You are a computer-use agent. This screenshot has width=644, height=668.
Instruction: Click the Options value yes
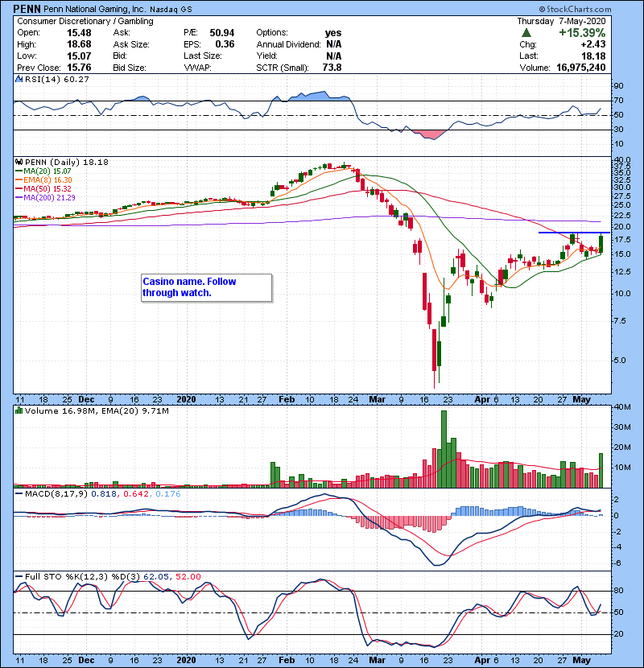coord(333,33)
